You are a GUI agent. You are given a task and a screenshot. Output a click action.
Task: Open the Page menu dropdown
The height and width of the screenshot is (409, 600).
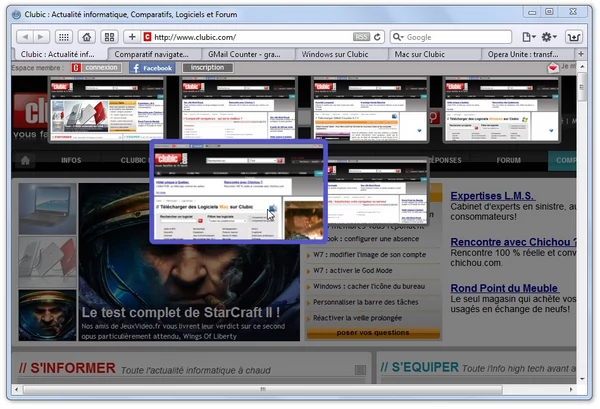point(529,37)
